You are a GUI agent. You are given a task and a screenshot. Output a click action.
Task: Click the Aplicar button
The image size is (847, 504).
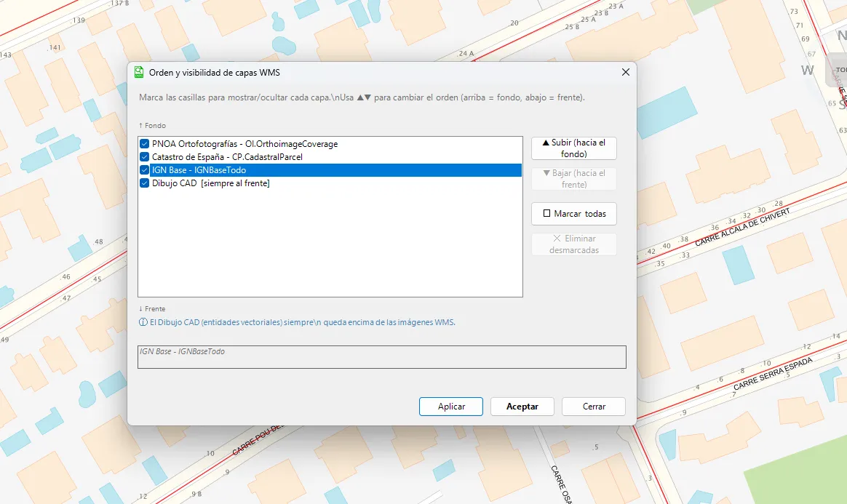tap(451, 407)
